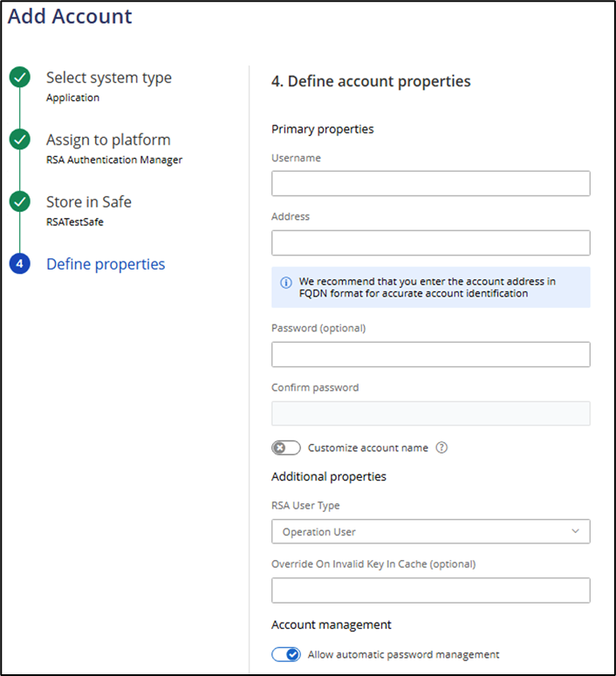Screen dimensions: 616x676
Task: Return to the Store in Safe step
Action: (88, 201)
